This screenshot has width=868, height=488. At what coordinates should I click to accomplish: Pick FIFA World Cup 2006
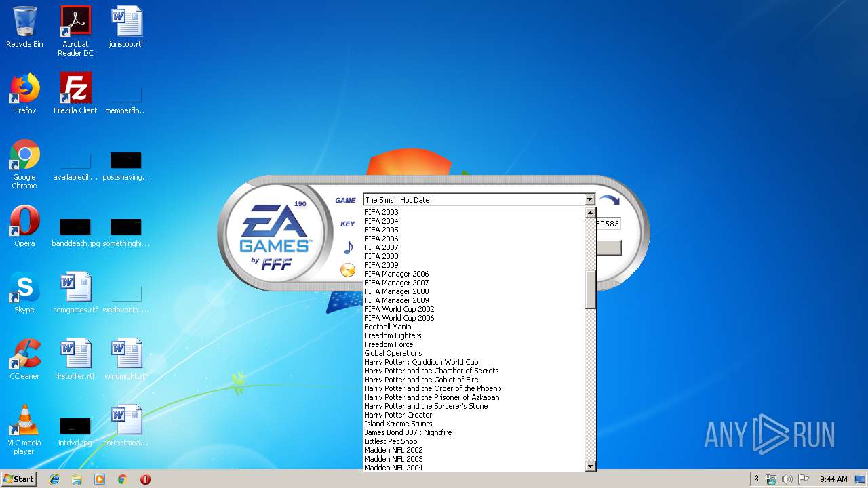click(473, 318)
